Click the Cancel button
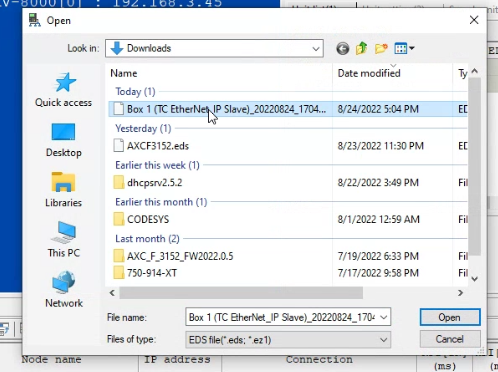 [x=450, y=339]
